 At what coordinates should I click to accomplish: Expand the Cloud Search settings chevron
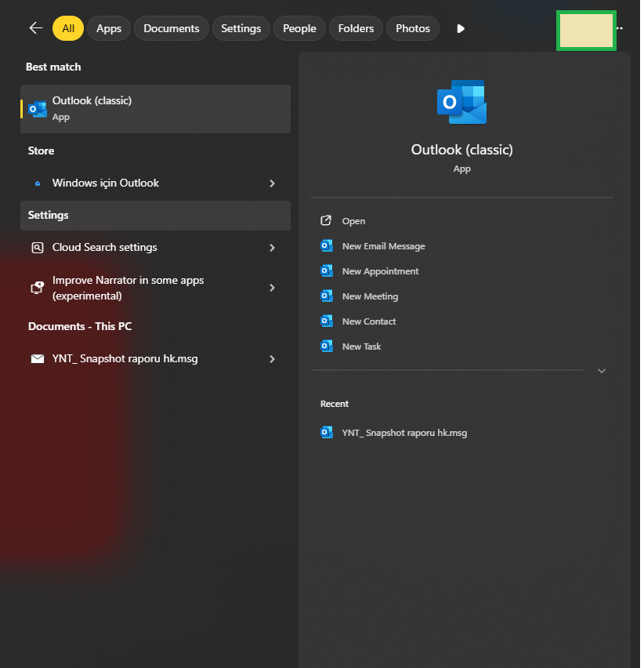[x=273, y=248]
